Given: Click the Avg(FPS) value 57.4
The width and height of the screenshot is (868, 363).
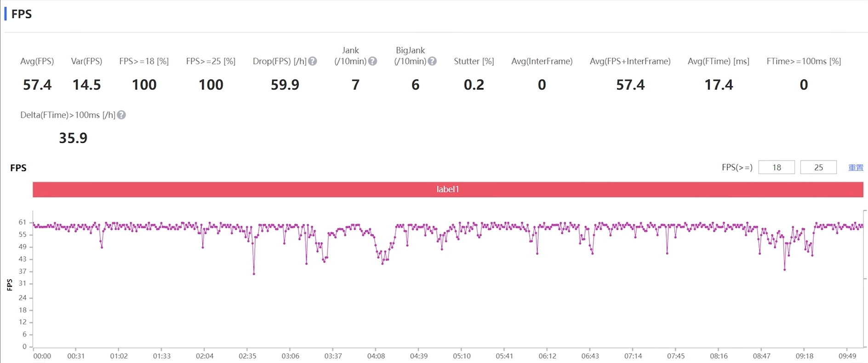Looking at the screenshot, I should [37, 85].
